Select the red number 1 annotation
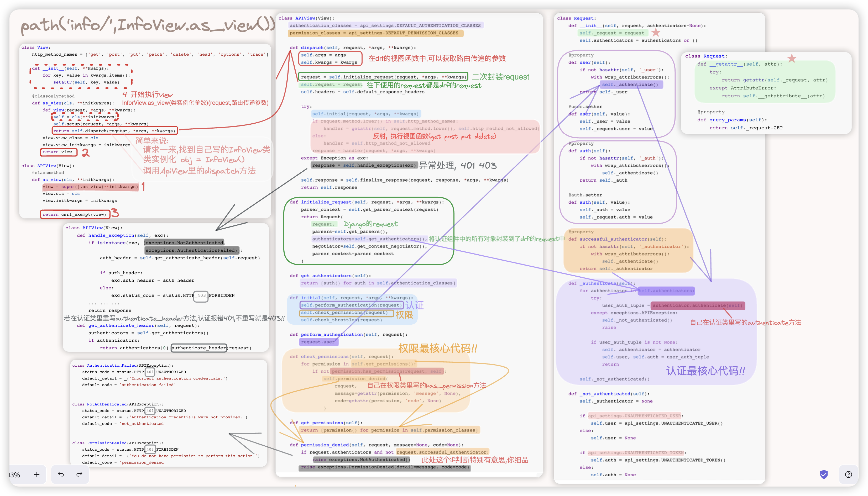This screenshot has width=868, height=496. click(x=143, y=186)
